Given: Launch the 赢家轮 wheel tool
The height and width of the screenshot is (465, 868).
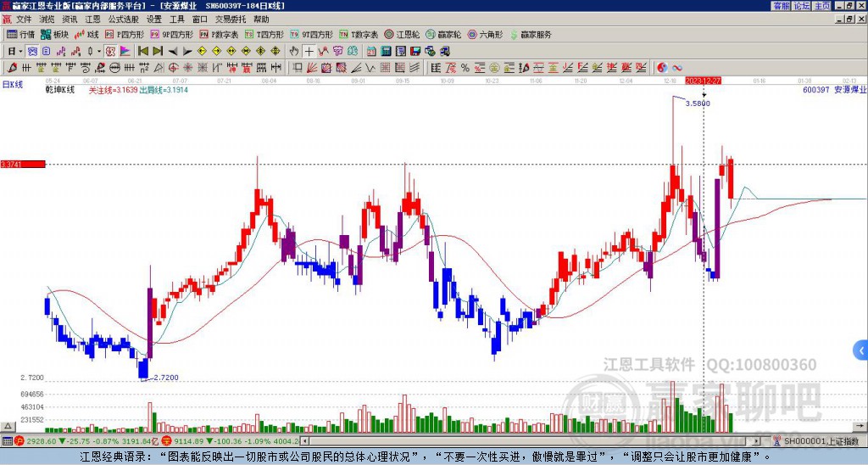Looking at the screenshot, I should click(443, 34).
